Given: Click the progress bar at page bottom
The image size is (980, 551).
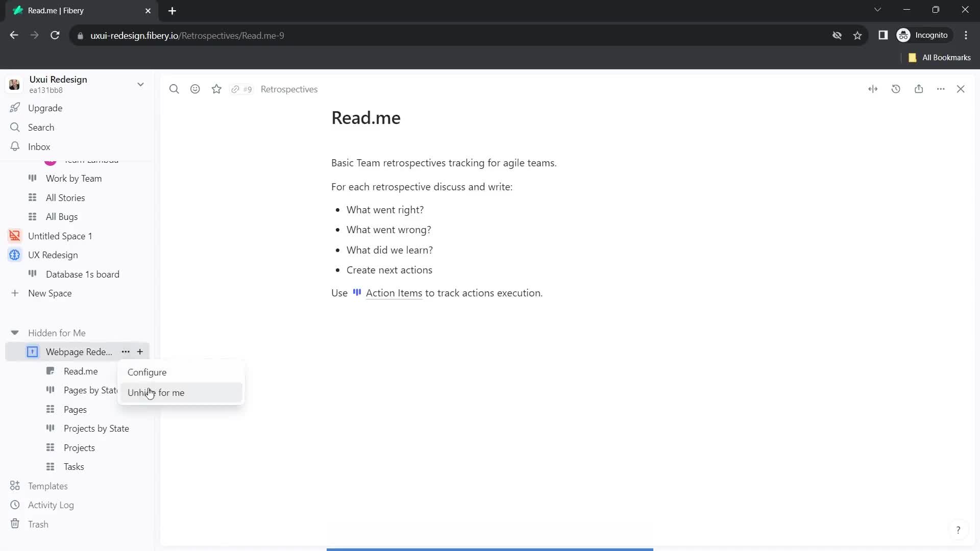Looking at the screenshot, I should click(x=490, y=549).
